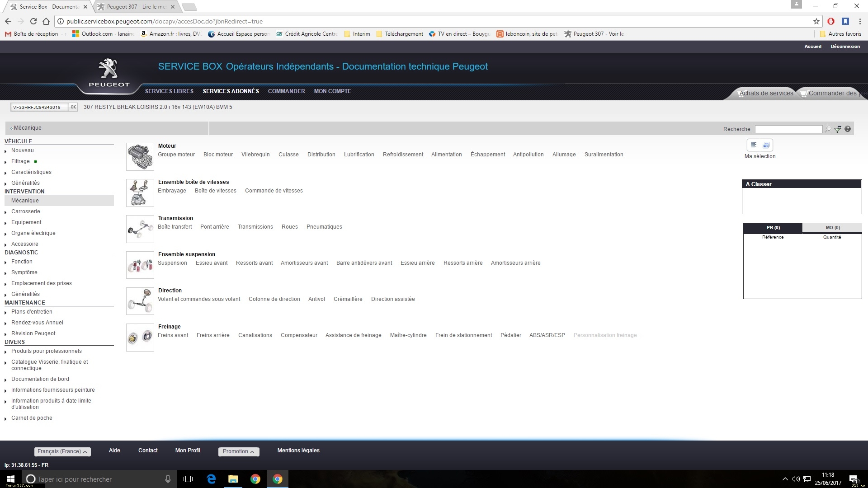Open the Chrome three-dot menu
Screen dimensions: 868x488
860,21
